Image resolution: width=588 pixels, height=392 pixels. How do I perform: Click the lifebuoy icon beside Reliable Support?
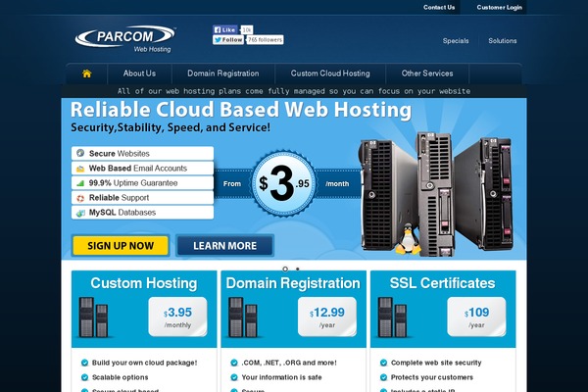tap(80, 198)
